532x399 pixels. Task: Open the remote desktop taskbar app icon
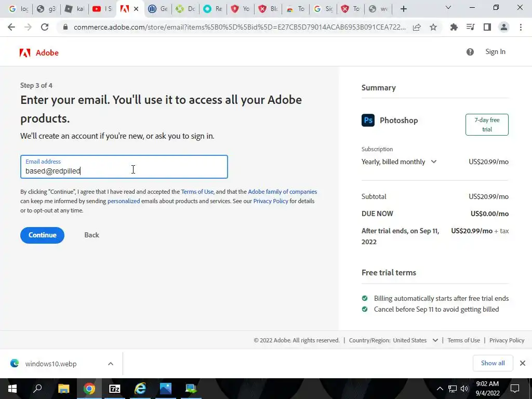(191, 389)
